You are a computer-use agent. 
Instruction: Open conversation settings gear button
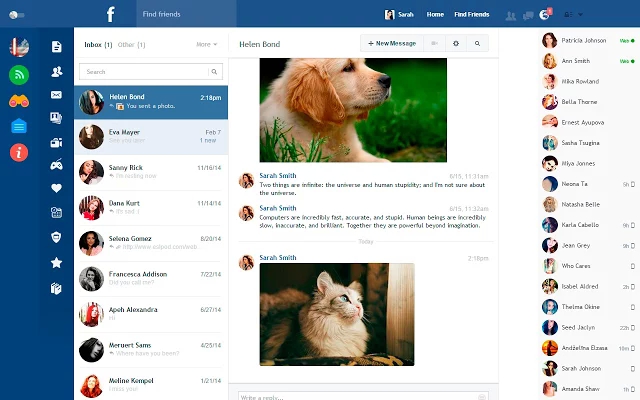pyautogui.click(x=455, y=44)
